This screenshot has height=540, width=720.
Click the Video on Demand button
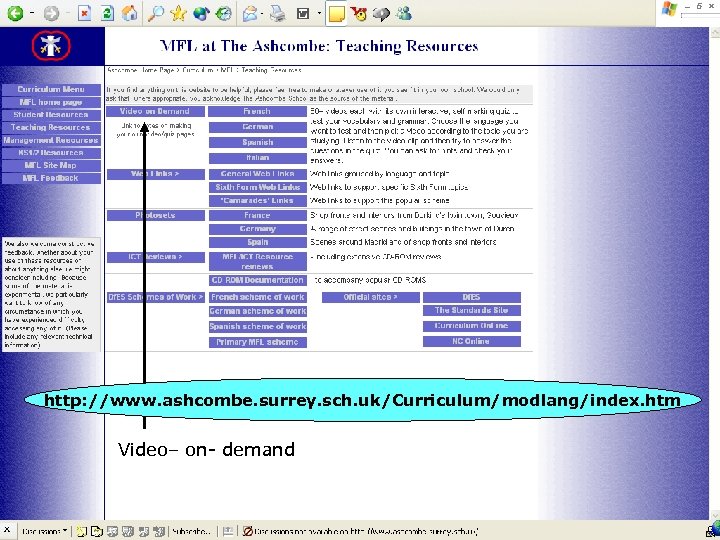pyautogui.click(x=156, y=111)
